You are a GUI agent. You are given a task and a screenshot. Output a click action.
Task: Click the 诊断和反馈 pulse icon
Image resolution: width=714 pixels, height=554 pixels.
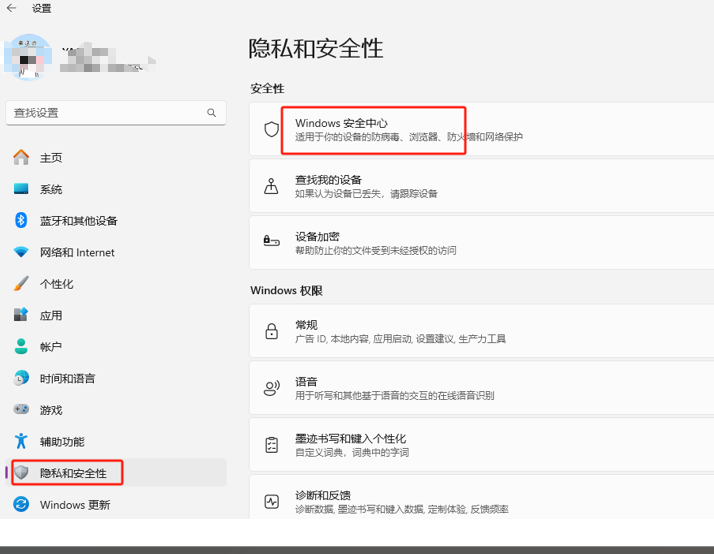pos(272,502)
